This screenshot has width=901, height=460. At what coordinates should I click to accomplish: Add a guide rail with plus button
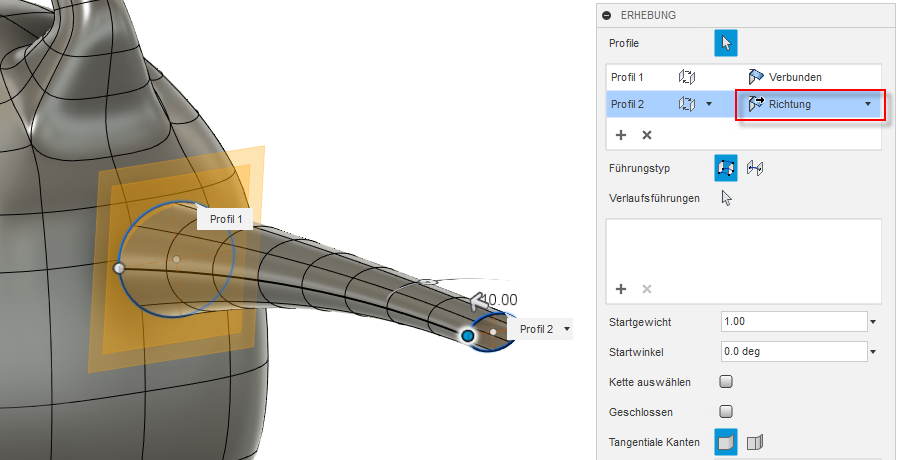tap(621, 289)
